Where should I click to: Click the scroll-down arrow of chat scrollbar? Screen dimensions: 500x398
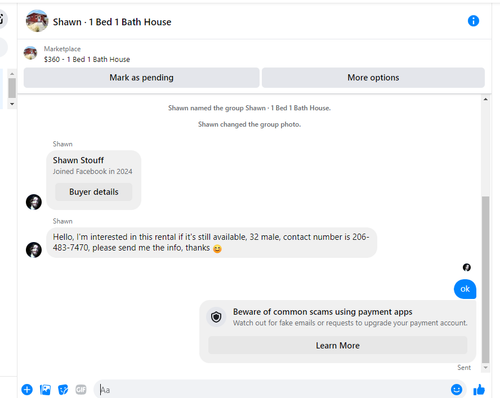(486, 367)
